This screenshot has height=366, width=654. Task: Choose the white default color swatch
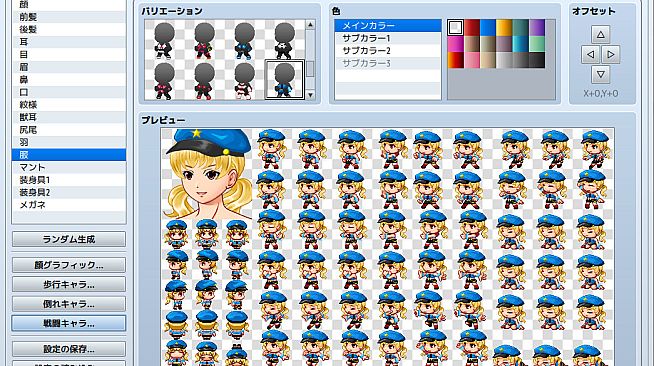(455, 28)
